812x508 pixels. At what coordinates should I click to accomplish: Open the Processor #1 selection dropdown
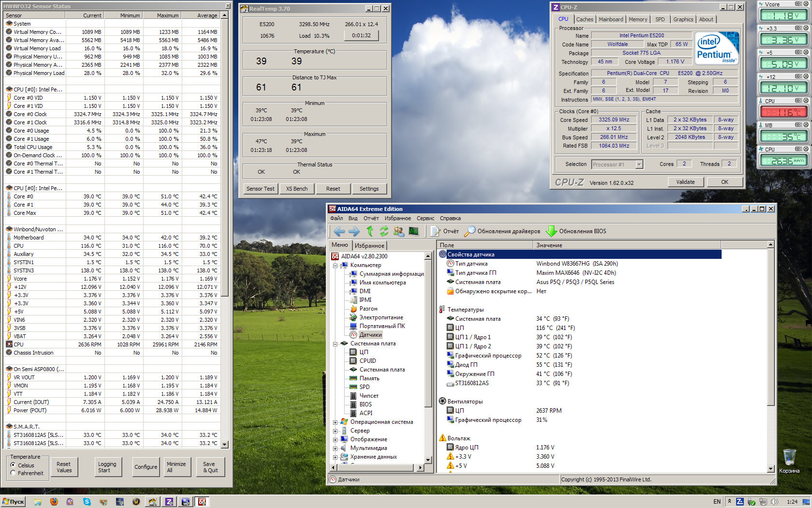(x=639, y=164)
